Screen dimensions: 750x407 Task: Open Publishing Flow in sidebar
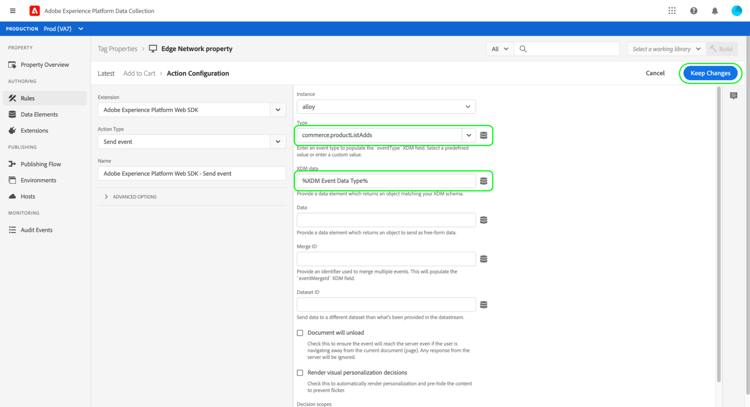[x=39, y=164]
